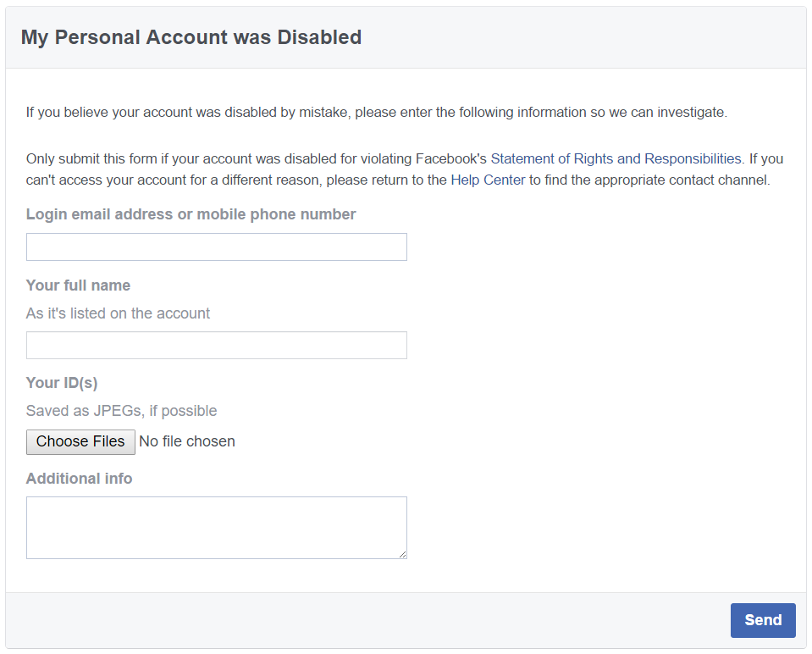Click the 'If you believe your account' sentence
The image size is (812, 654).
(x=377, y=113)
